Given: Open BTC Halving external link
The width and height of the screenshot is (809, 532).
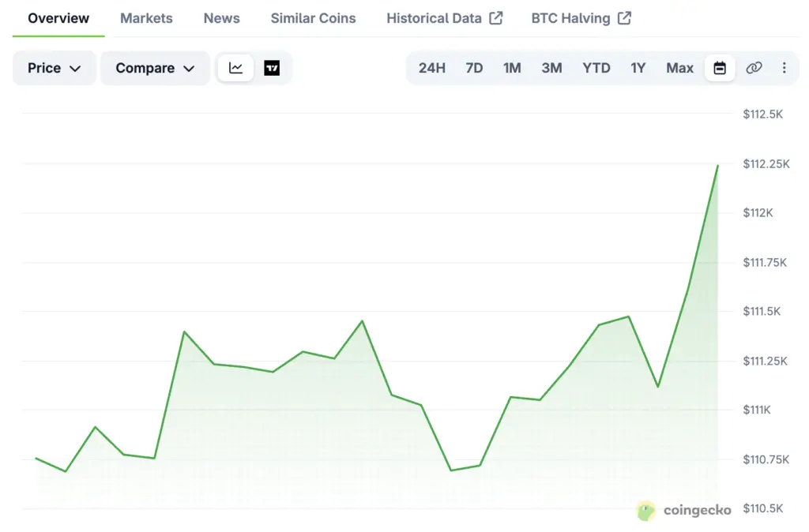Looking at the screenshot, I should pyautogui.click(x=581, y=18).
